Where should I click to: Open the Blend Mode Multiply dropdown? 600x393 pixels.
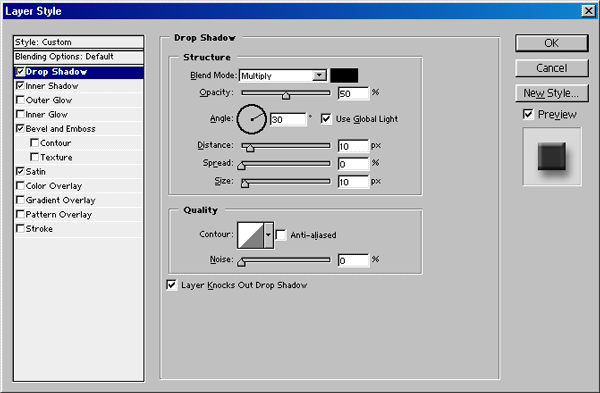click(283, 75)
